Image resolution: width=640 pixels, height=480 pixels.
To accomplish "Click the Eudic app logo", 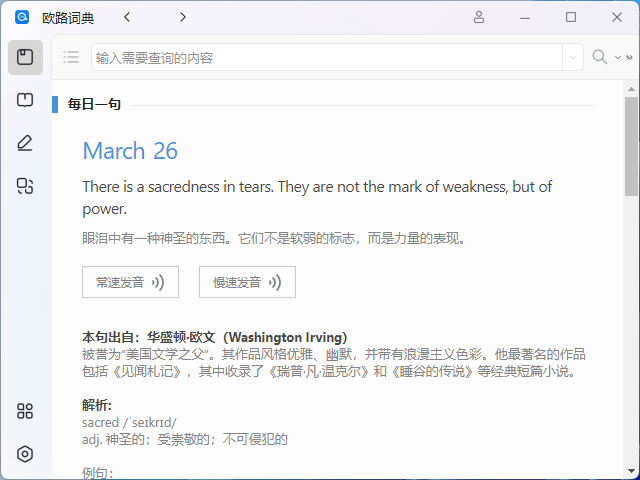I will 22,17.
